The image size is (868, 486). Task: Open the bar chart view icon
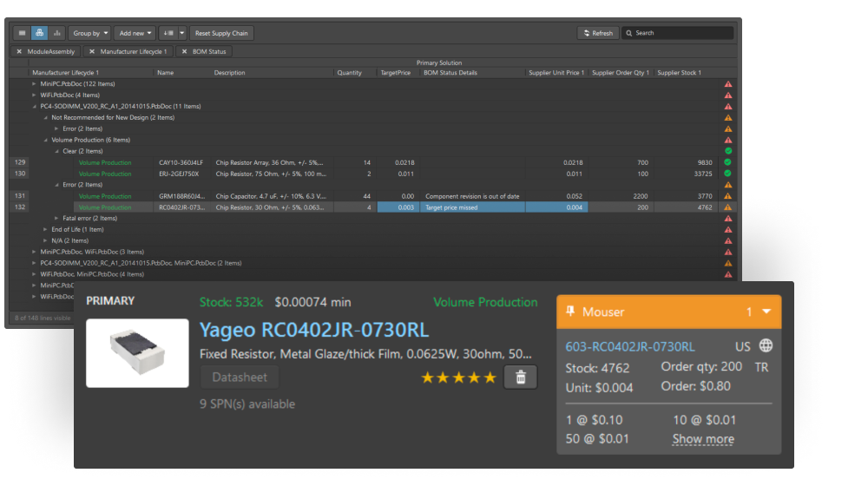coord(57,33)
